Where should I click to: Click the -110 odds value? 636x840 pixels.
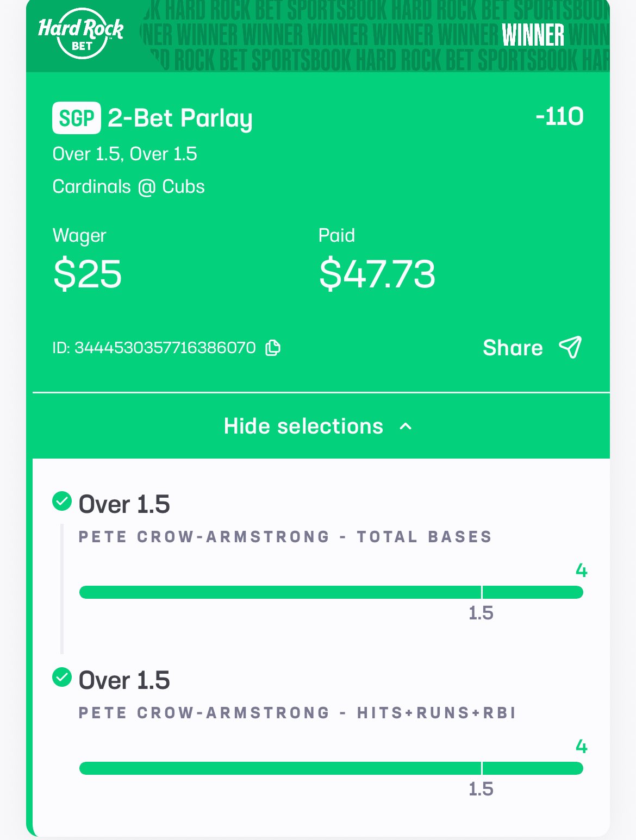(x=559, y=117)
